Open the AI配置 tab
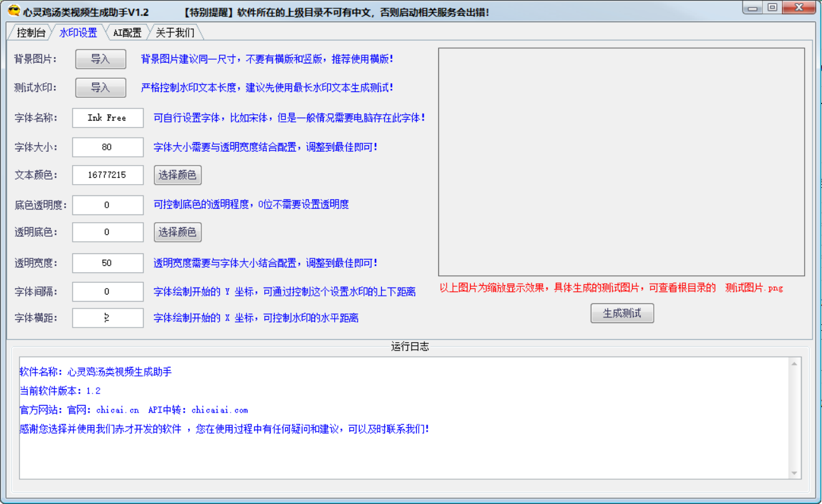Screen dimensions: 822x504 [x=127, y=32]
